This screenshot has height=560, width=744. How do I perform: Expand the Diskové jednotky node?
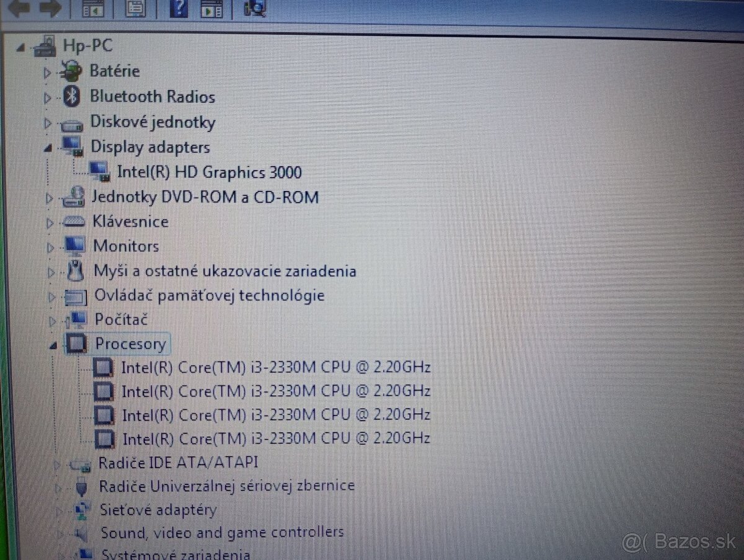pos(48,123)
